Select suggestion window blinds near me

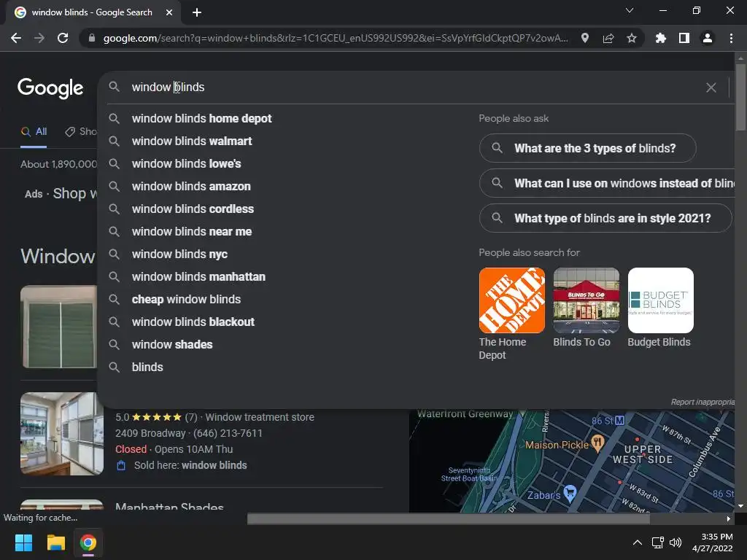pyautogui.click(x=192, y=231)
